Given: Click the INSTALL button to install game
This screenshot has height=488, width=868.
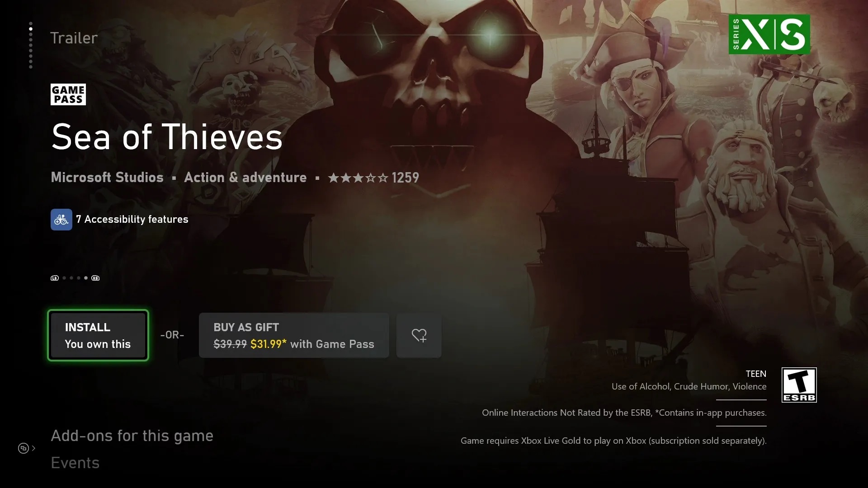Looking at the screenshot, I should [x=98, y=335].
